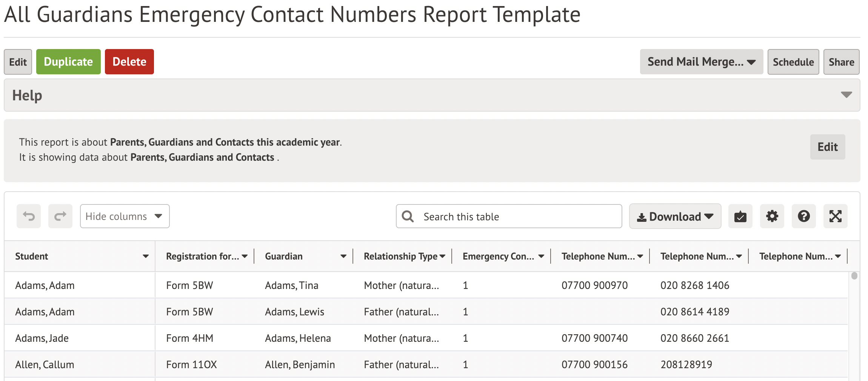This screenshot has width=868, height=381.
Task: Open Guardian column sort arrow
Action: click(343, 257)
